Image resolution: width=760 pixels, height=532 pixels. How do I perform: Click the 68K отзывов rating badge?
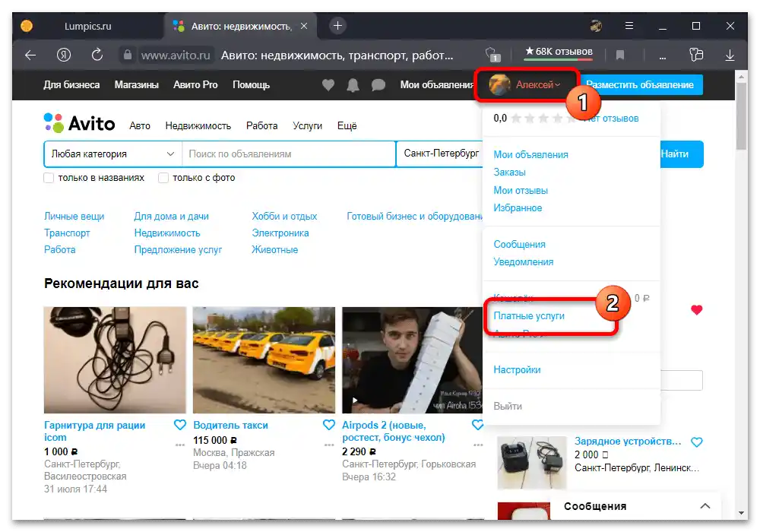pyautogui.click(x=559, y=52)
